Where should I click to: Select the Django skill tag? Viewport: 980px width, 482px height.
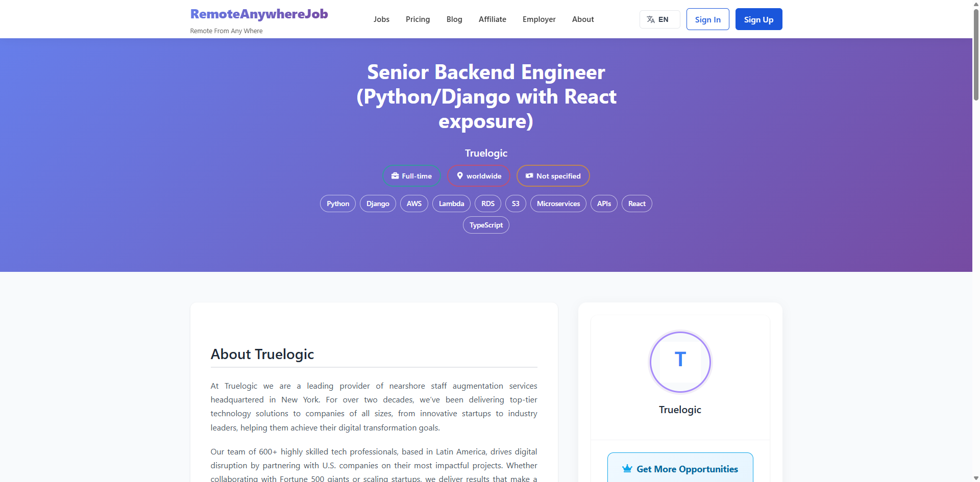tap(378, 204)
